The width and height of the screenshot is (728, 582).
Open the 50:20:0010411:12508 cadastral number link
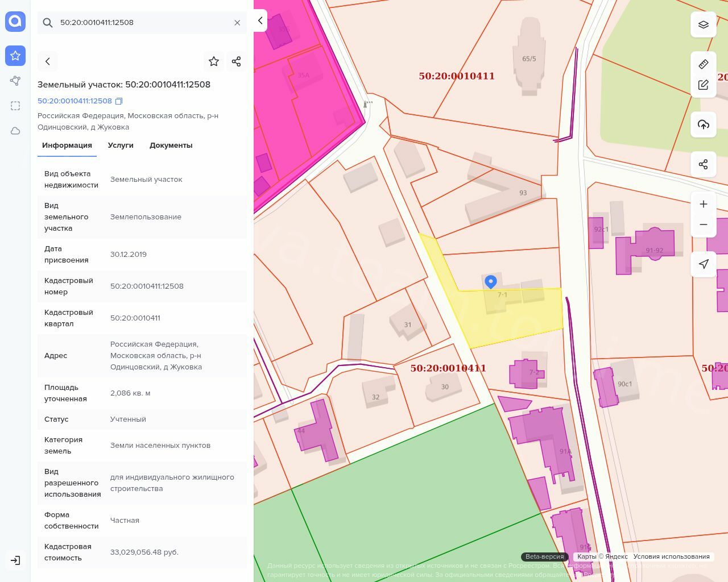point(75,101)
